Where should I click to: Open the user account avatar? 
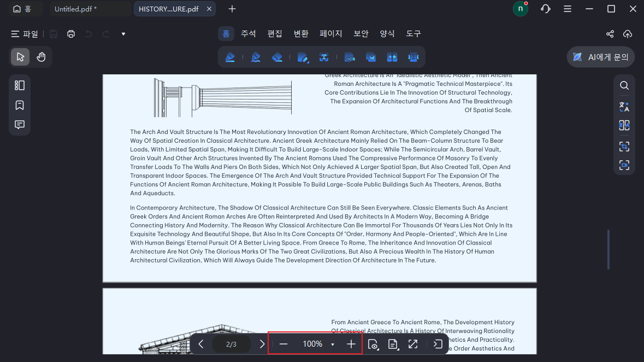[521, 9]
